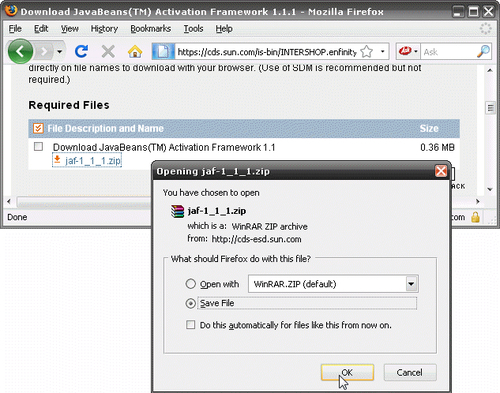Open the History menu

104,29
